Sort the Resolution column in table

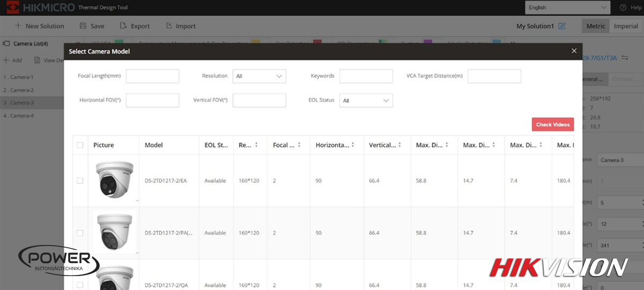tap(256, 145)
